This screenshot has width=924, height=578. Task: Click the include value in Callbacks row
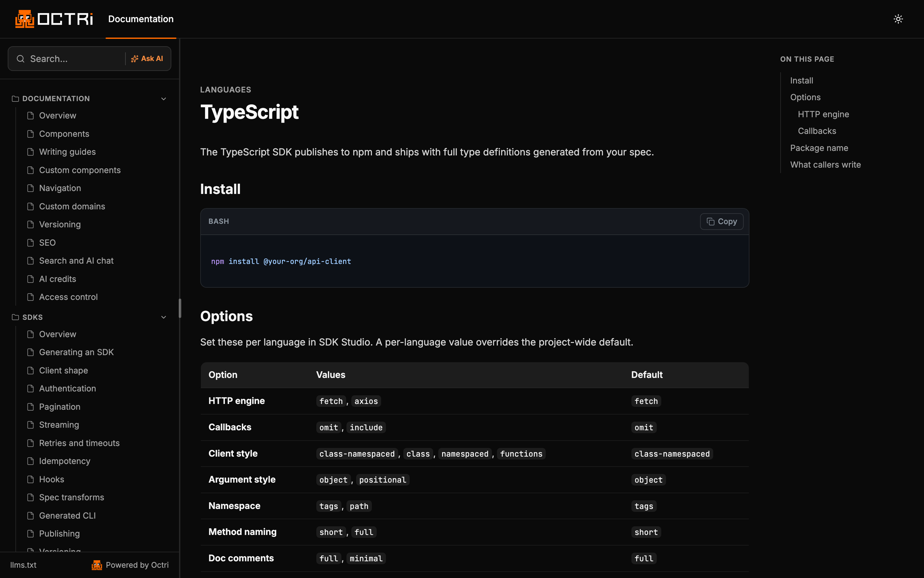[x=366, y=427]
